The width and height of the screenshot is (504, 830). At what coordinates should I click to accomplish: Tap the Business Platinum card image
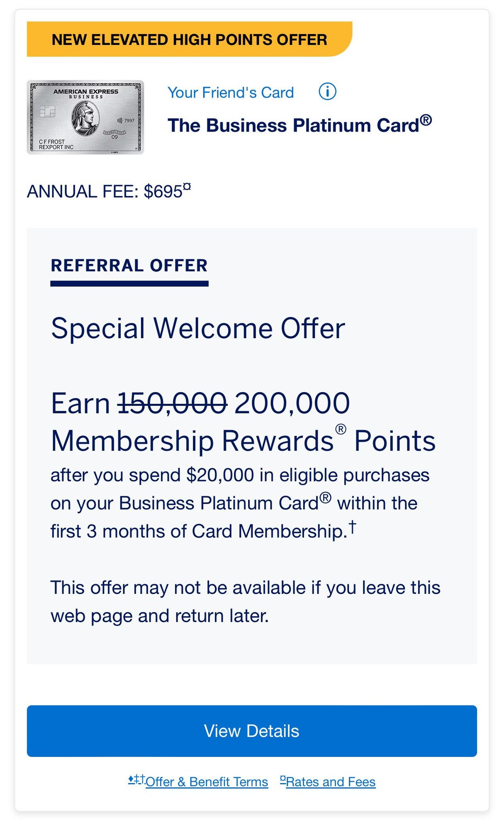(85, 117)
